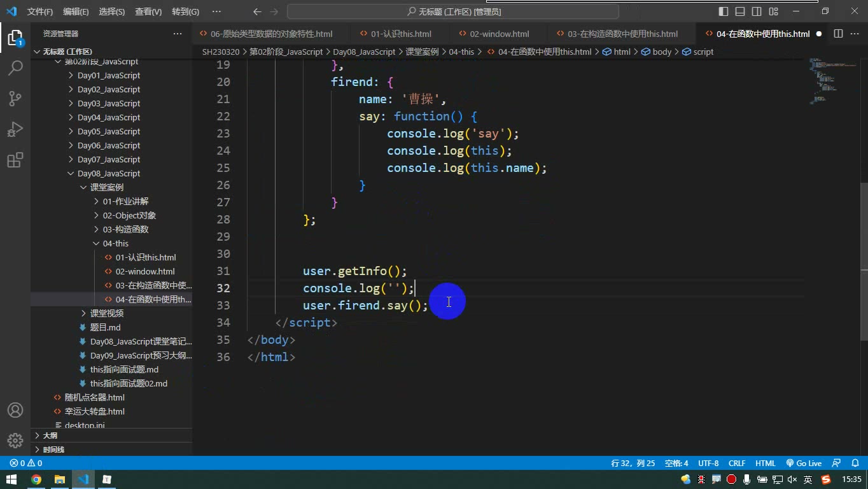Open the Search view icon

15,67
